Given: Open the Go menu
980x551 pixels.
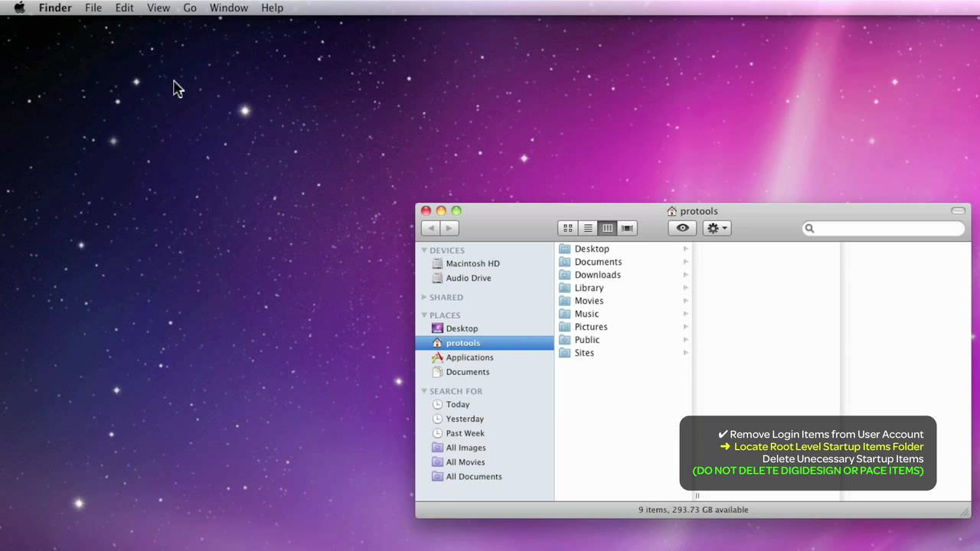Looking at the screenshot, I should click(x=190, y=8).
